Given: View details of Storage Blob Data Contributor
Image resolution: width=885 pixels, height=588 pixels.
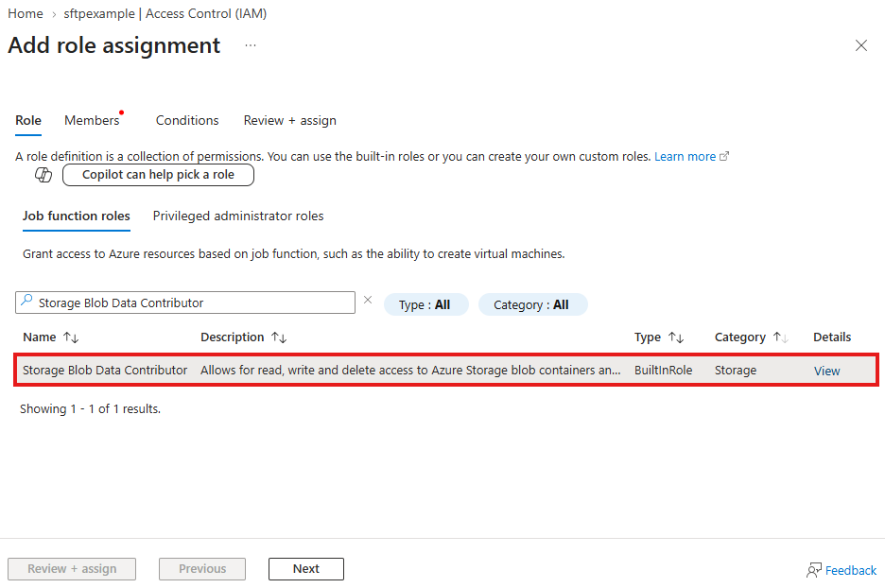Looking at the screenshot, I should click(827, 371).
